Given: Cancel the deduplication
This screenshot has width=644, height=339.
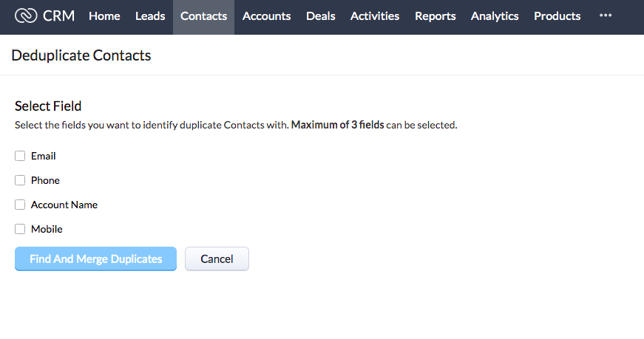Looking at the screenshot, I should tap(217, 258).
